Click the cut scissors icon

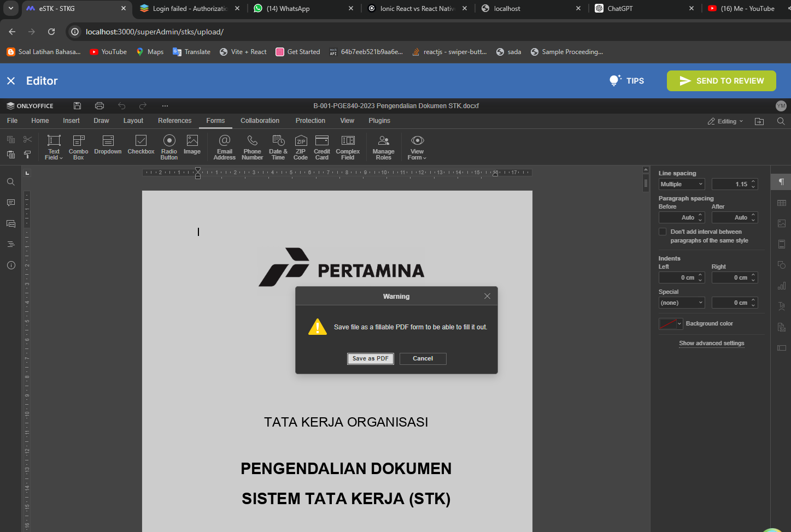pos(27,140)
